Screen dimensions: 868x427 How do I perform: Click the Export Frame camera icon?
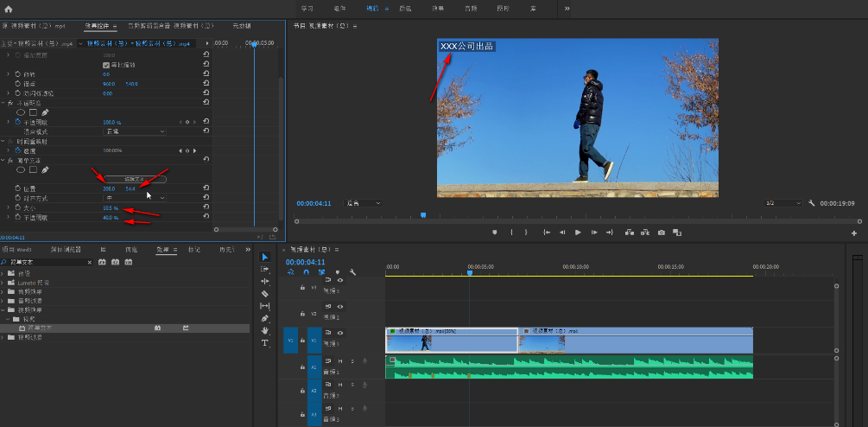[x=661, y=233]
